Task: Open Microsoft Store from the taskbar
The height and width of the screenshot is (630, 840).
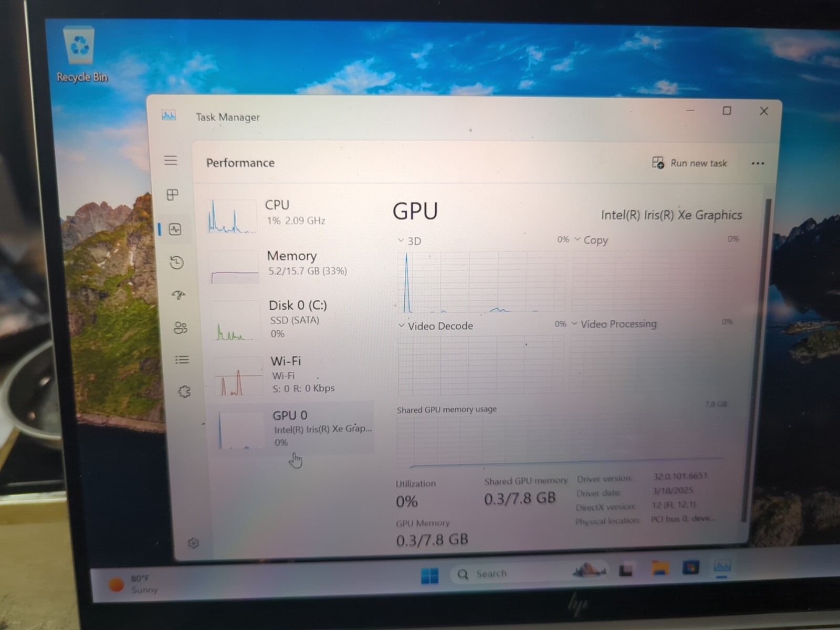Action: click(x=691, y=568)
